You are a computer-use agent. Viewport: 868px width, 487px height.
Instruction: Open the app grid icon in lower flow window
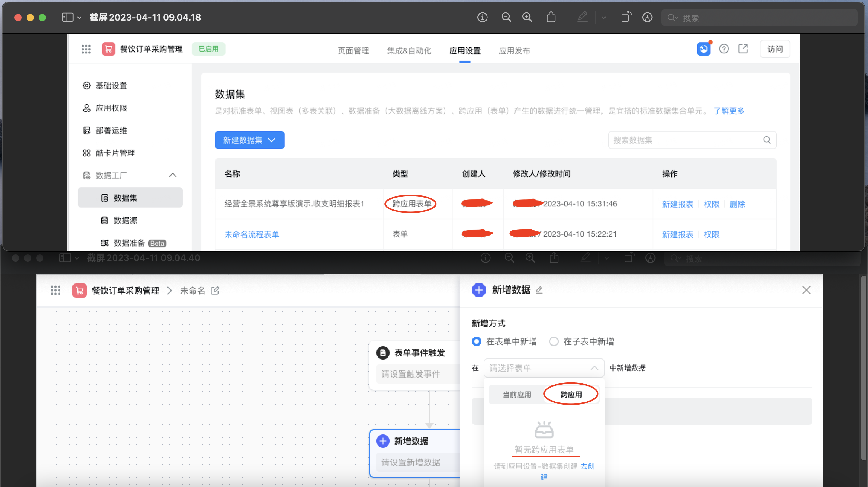[x=55, y=290]
